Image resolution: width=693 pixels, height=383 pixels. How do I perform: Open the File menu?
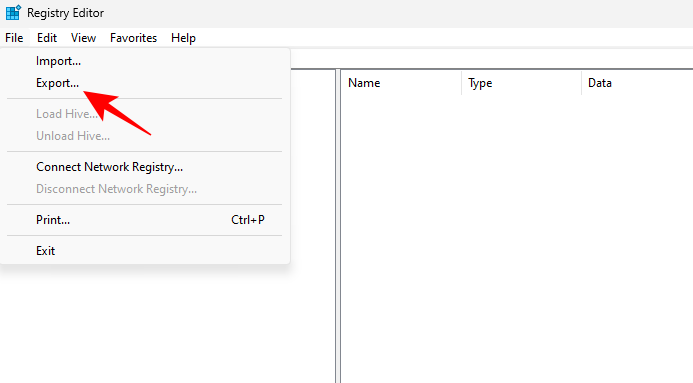[x=14, y=38]
